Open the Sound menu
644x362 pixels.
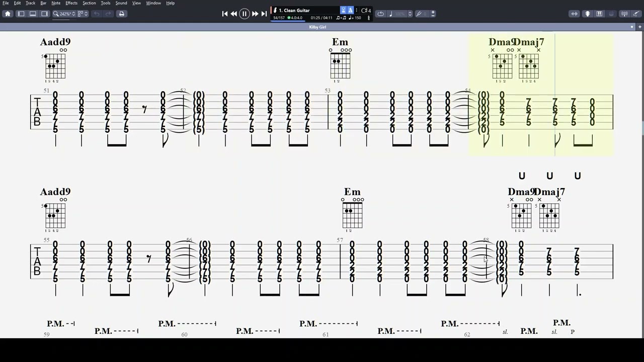pos(121,3)
